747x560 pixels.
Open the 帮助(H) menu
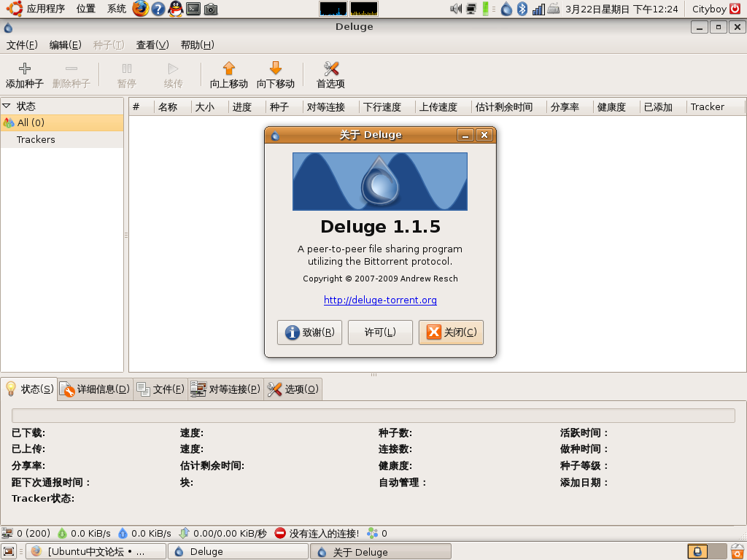pos(197,44)
